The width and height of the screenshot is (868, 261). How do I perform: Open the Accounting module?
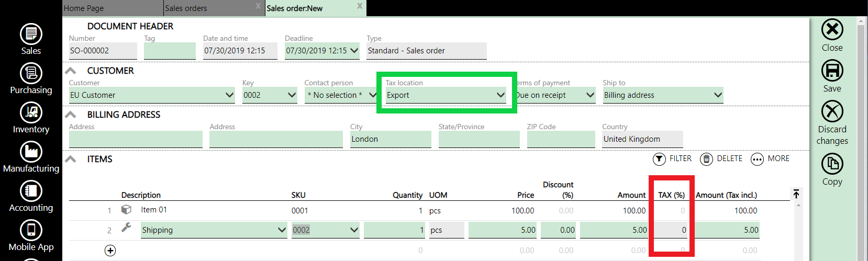point(31,191)
